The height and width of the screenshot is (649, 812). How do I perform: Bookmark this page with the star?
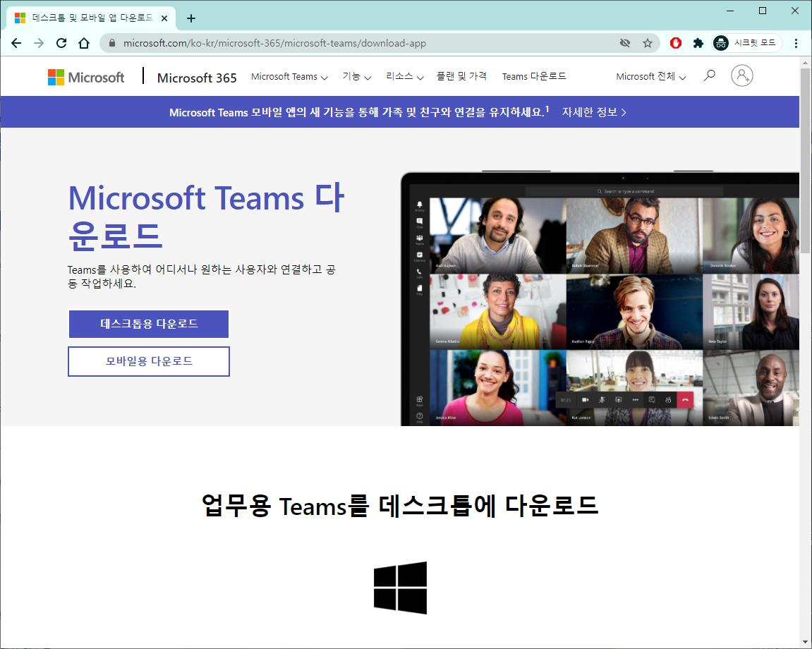coord(648,43)
